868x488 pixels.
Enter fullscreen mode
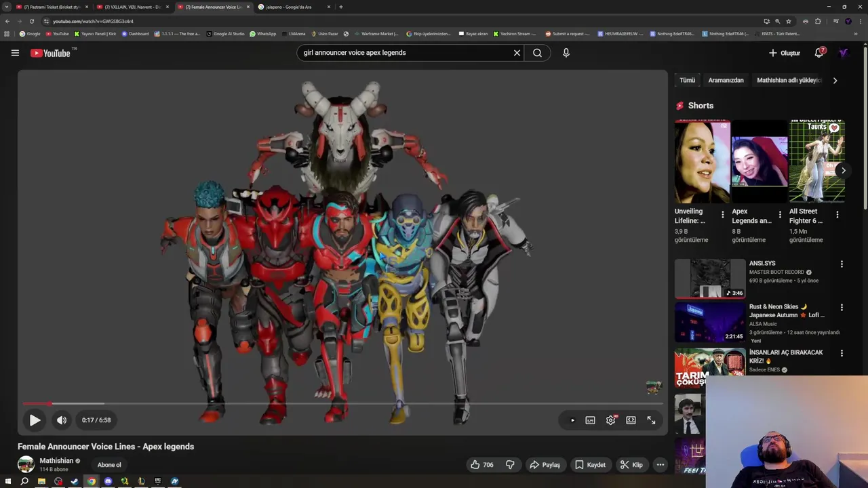tap(651, 420)
